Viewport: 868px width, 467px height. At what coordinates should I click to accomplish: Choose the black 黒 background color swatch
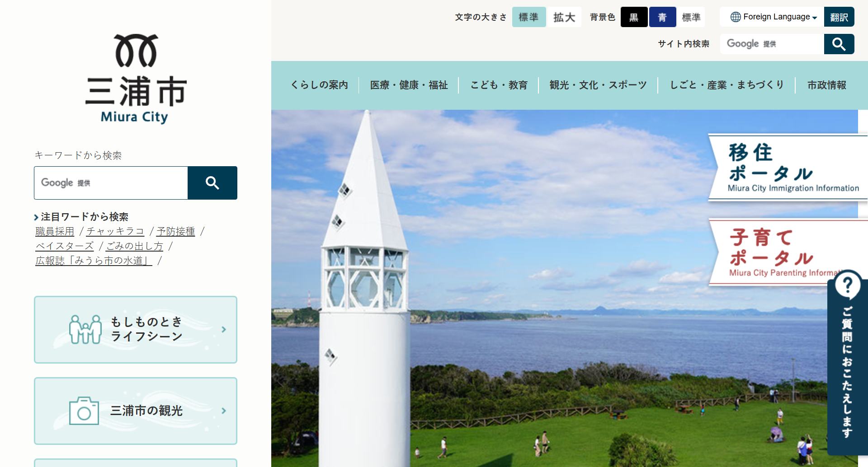tap(634, 17)
